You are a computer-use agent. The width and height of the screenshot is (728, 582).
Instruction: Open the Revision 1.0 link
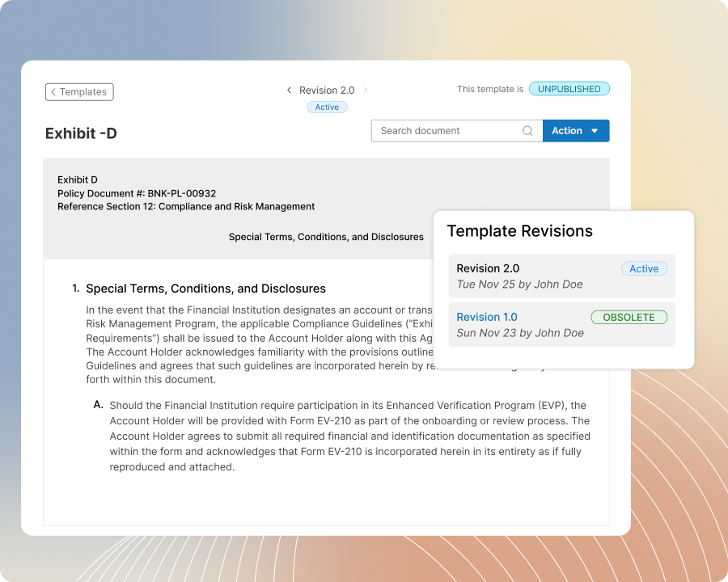(487, 317)
